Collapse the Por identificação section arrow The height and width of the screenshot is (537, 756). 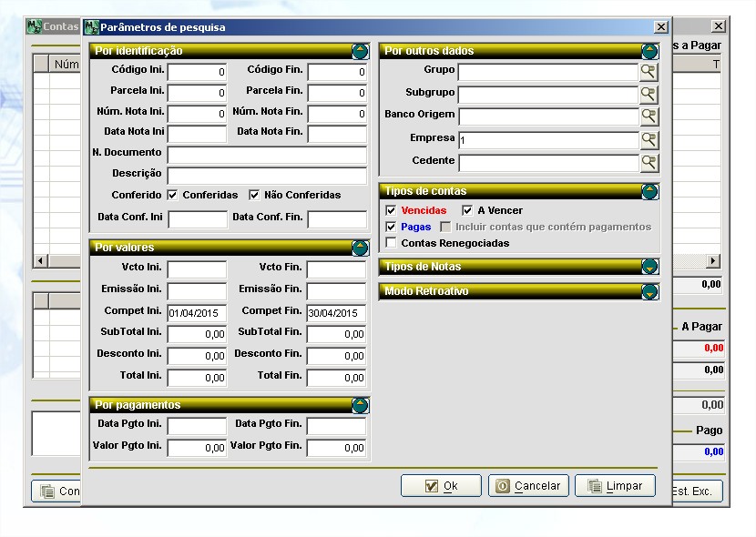coord(360,51)
